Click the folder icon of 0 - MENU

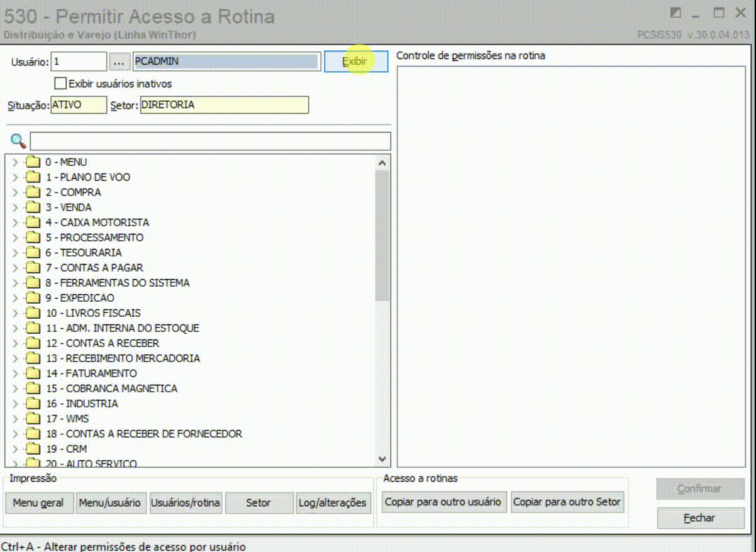(x=33, y=162)
